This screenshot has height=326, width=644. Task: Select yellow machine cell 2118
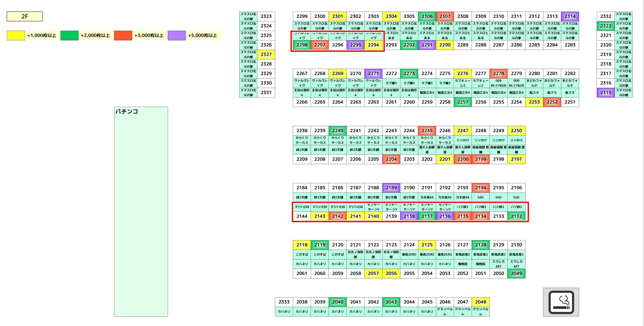[302, 245]
